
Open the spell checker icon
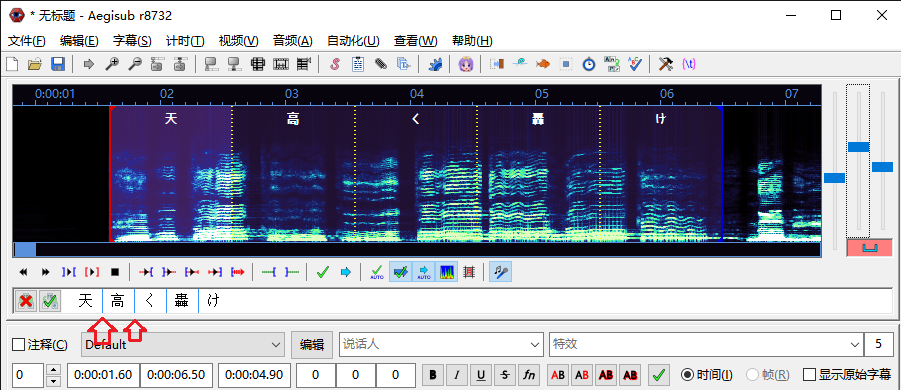634,64
